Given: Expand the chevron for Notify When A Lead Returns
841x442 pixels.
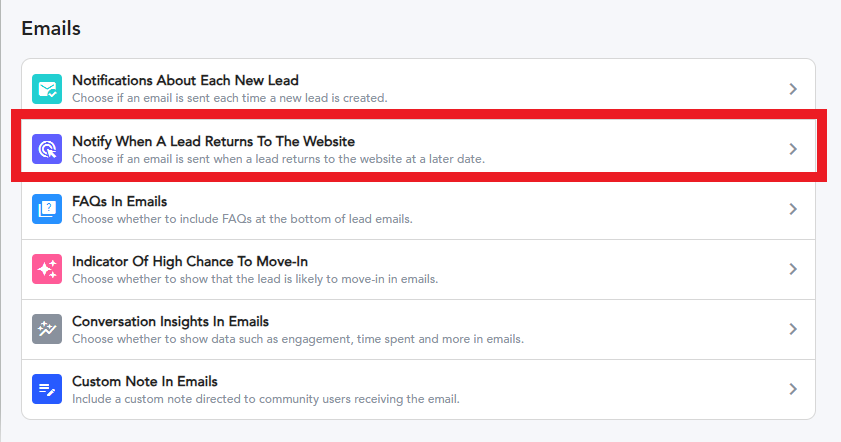Looking at the screenshot, I should [793, 149].
